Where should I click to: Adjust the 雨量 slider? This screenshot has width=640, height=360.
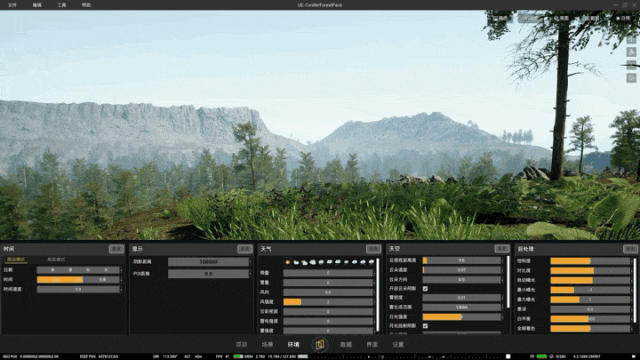point(328,273)
